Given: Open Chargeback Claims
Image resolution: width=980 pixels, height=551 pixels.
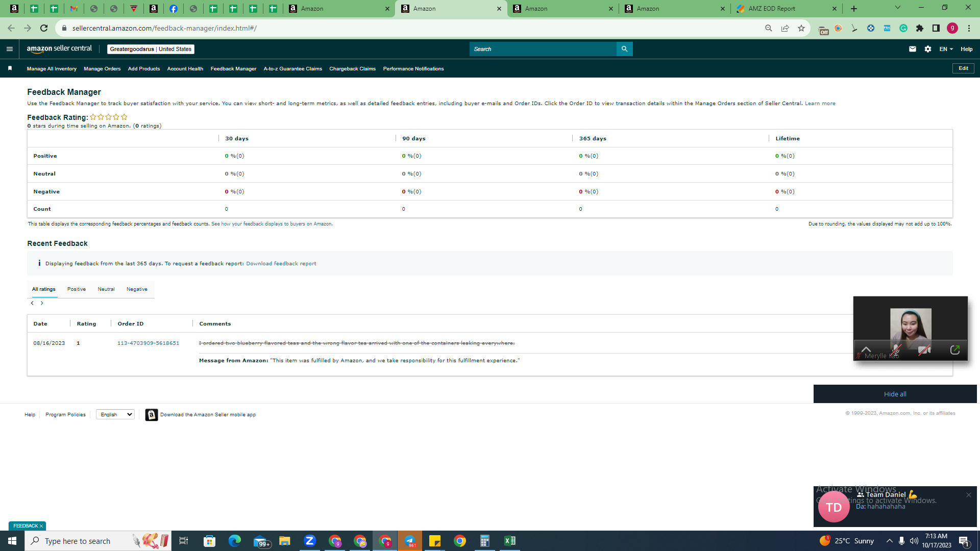Looking at the screenshot, I should 353,69.
